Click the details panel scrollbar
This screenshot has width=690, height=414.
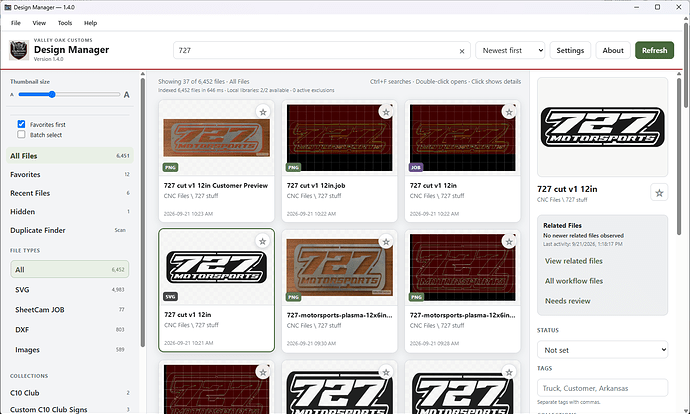680,156
